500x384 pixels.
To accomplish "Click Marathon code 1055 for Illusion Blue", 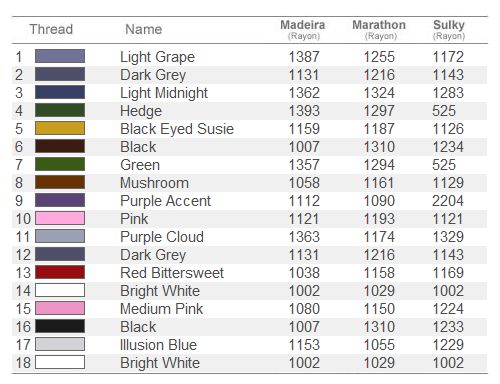I will 379,345.
